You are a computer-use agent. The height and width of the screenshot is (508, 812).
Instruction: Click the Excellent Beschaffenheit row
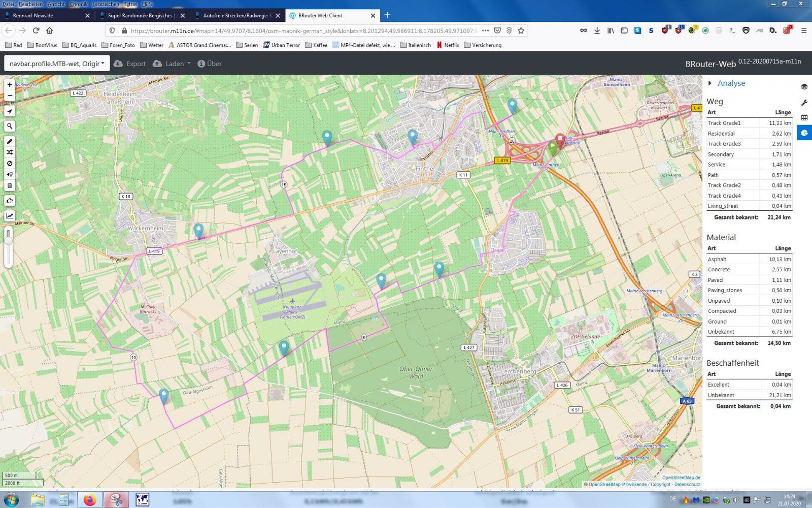[750, 385]
